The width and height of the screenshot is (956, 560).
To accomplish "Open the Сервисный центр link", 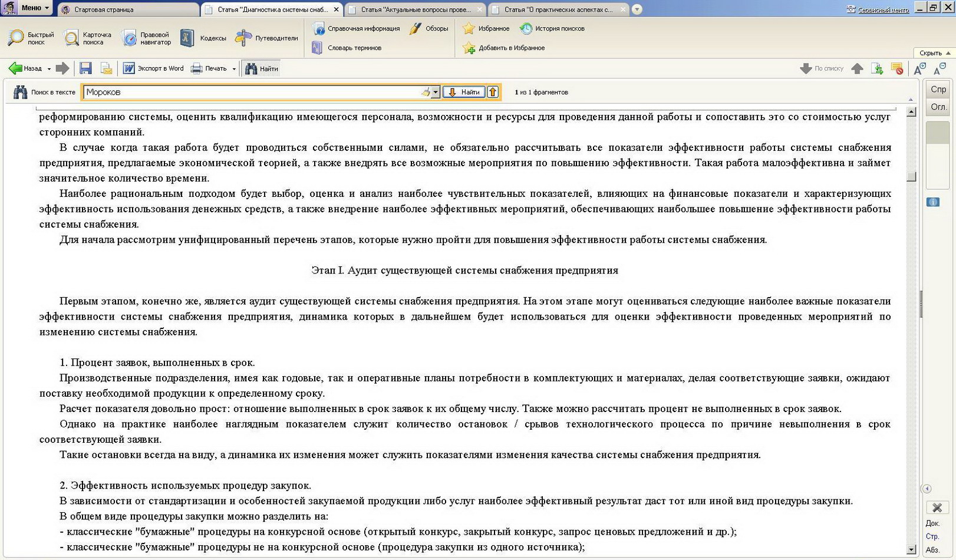I will [x=877, y=9].
